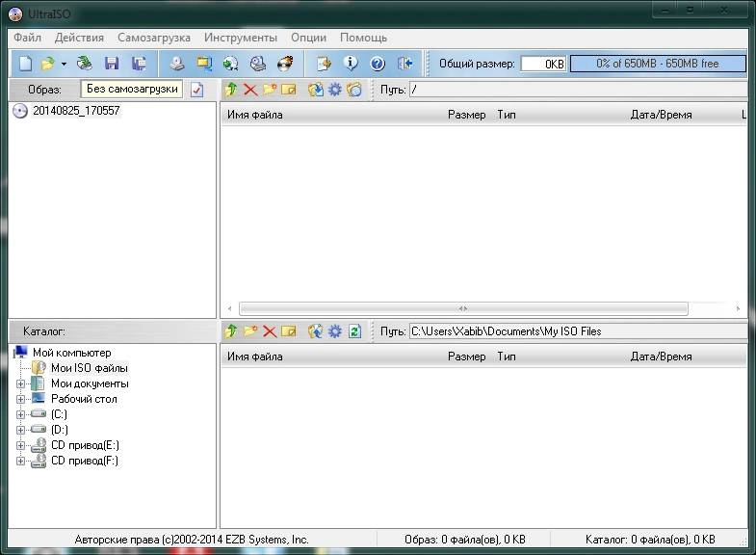Click rename icon in the Каталог toolbar

289,331
